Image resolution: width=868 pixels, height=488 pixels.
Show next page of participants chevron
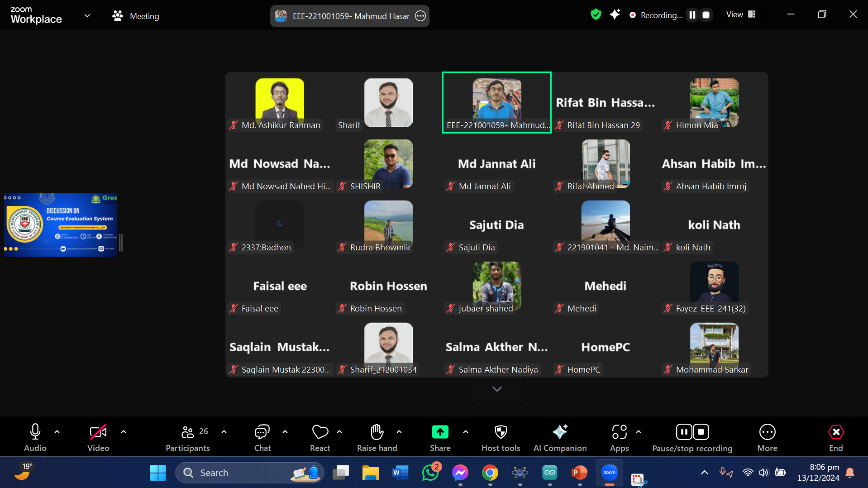pyautogui.click(x=497, y=389)
